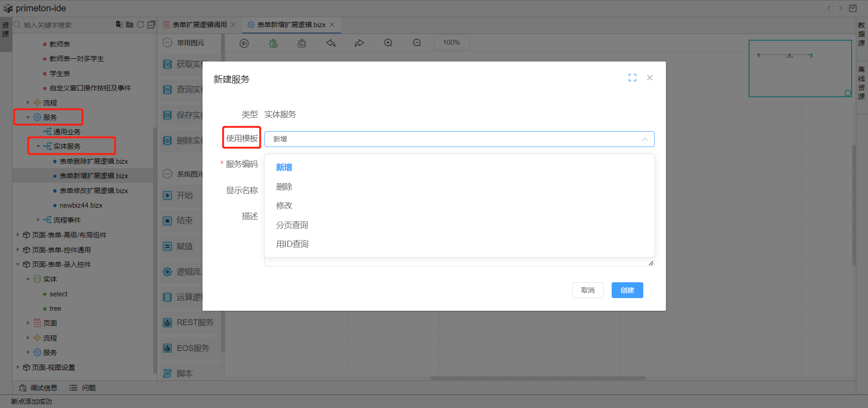Switch to 表单扩展逻辑调用 tab

[x=199, y=25]
